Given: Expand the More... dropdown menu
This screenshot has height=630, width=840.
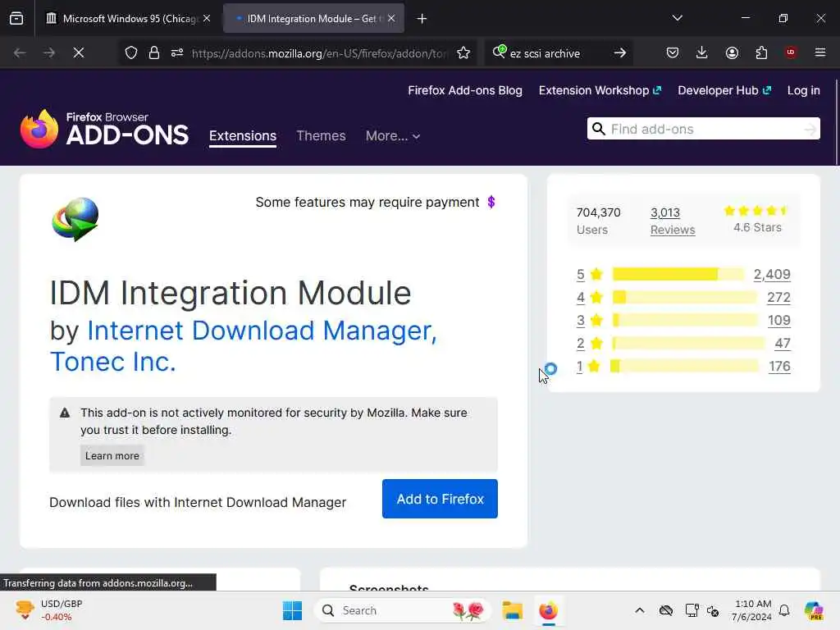Looking at the screenshot, I should (x=393, y=136).
